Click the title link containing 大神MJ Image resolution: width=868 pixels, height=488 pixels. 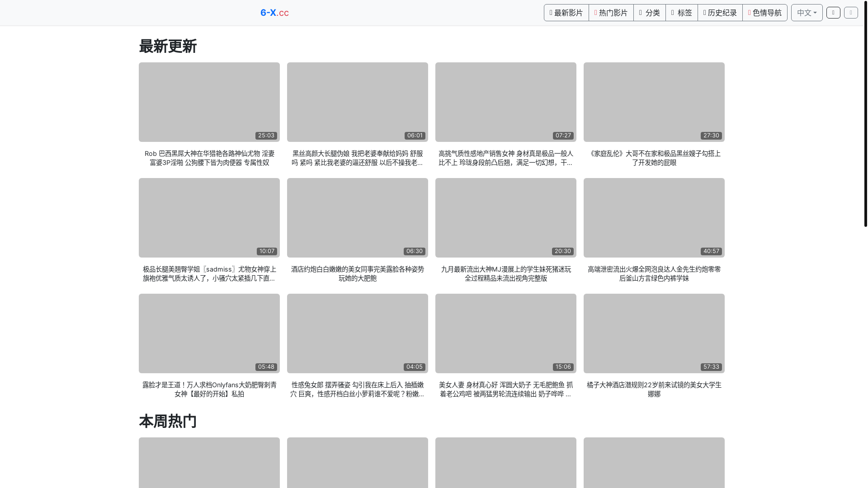506,274
